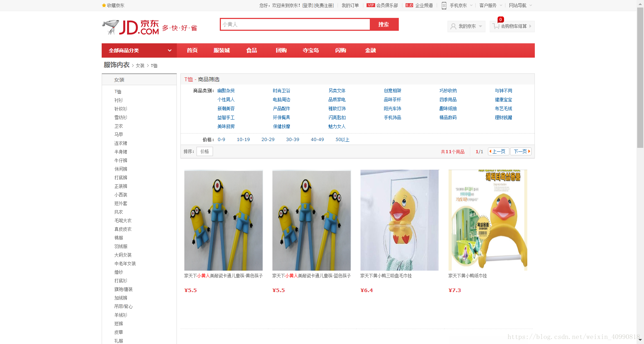Select 旗袍/唐装 in the sidebar list
644x344 pixels.
pos(124,289)
